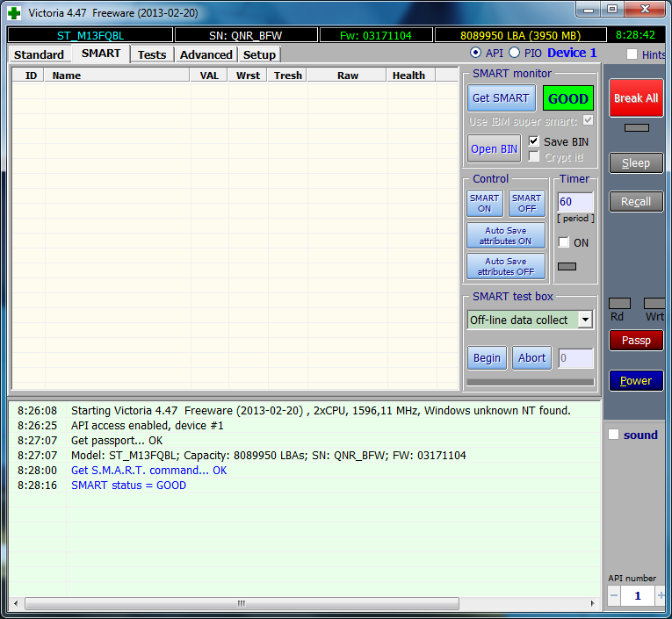672x619 pixels.
Task: Click the Wrt indicator lamp
Action: (x=654, y=303)
